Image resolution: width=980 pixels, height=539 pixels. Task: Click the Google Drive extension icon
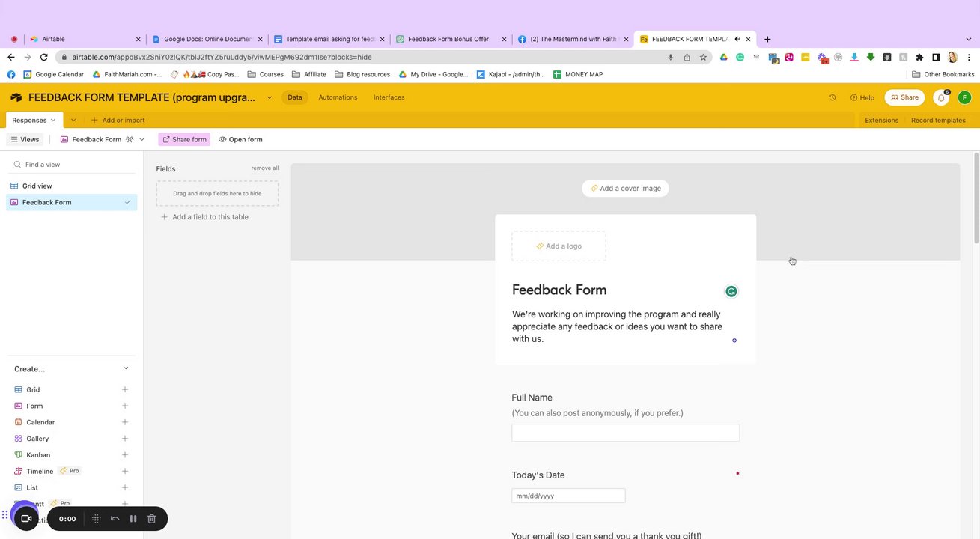pyautogui.click(x=723, y=57)
